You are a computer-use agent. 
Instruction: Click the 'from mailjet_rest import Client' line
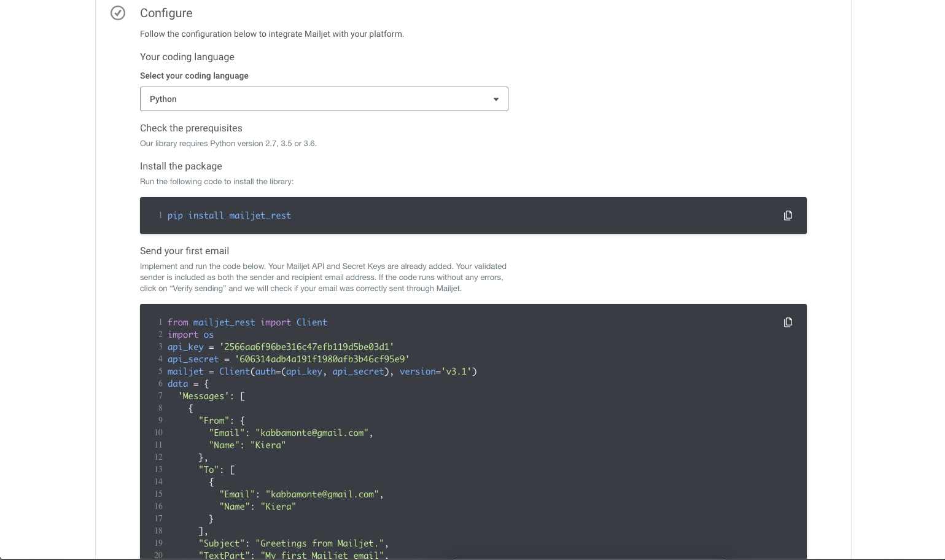click(x=247, y=322)
